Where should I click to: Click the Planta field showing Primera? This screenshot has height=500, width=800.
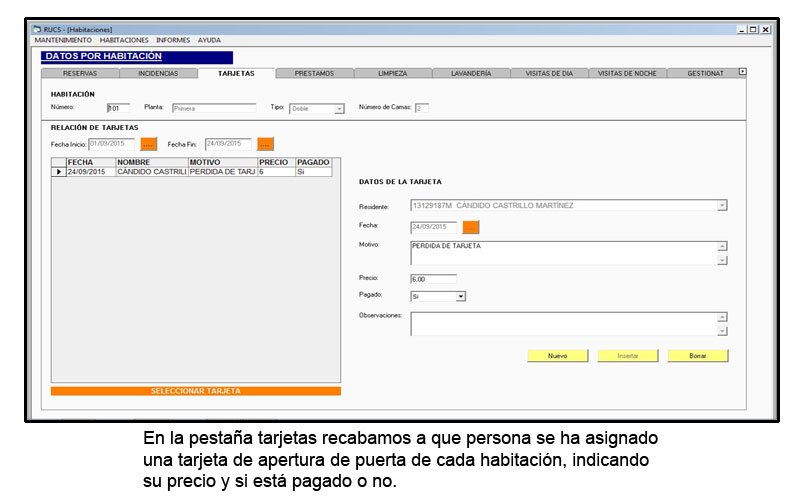[x=214, y=108]
